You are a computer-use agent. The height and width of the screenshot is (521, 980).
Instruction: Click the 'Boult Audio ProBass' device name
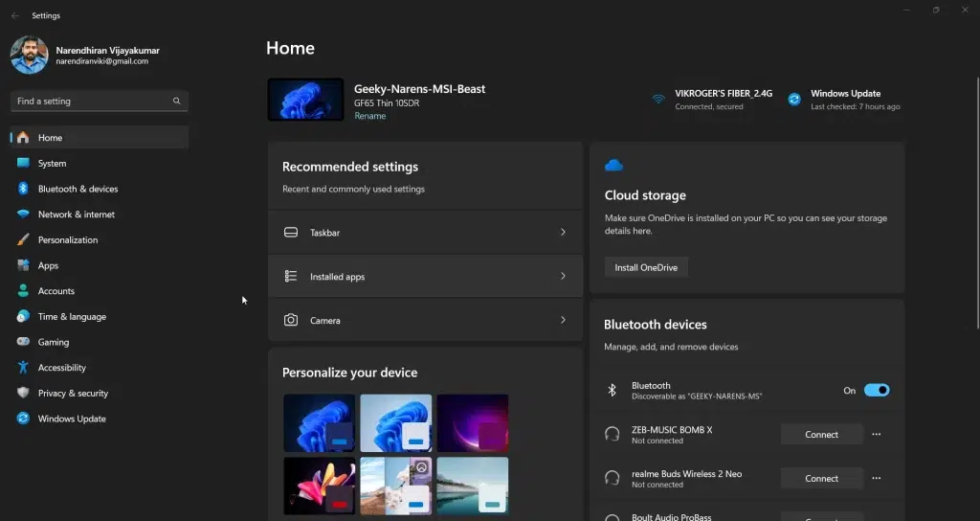point(671,517)
